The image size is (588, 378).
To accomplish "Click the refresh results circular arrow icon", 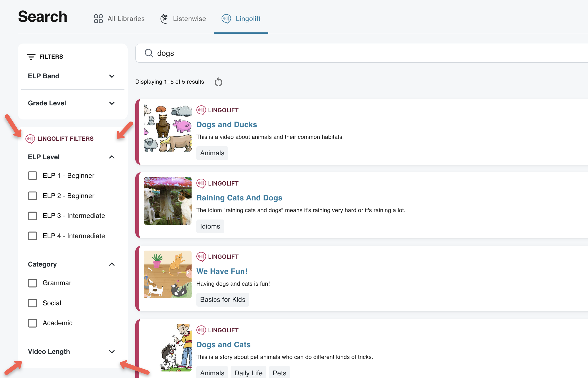I will 218,82.
